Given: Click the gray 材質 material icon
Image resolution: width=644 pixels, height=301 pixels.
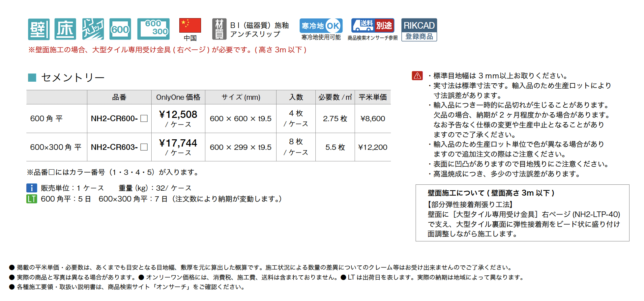Looking at the screenshot, I should [x=219, y=29].
